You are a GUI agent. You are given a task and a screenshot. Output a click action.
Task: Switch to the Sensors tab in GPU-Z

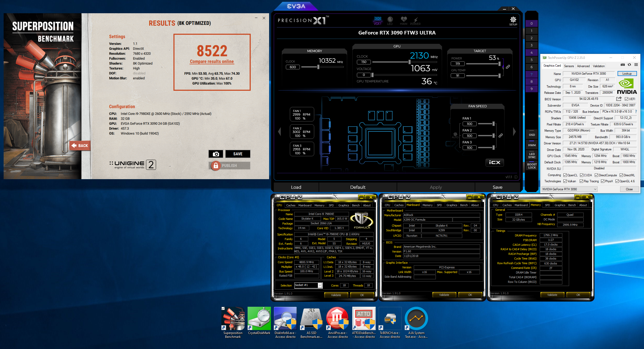569,66
